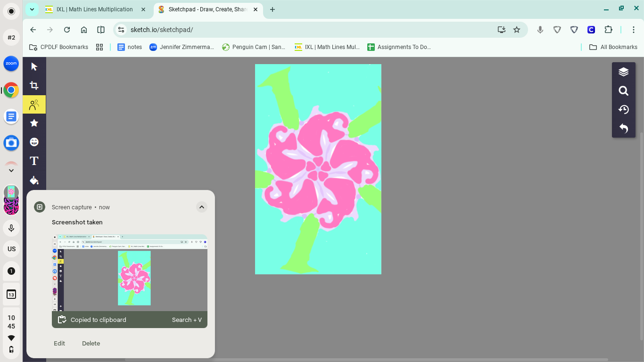Close the IXL Math Lines tab
Viewport: 644px width, 362px height.
coord(143,9)
